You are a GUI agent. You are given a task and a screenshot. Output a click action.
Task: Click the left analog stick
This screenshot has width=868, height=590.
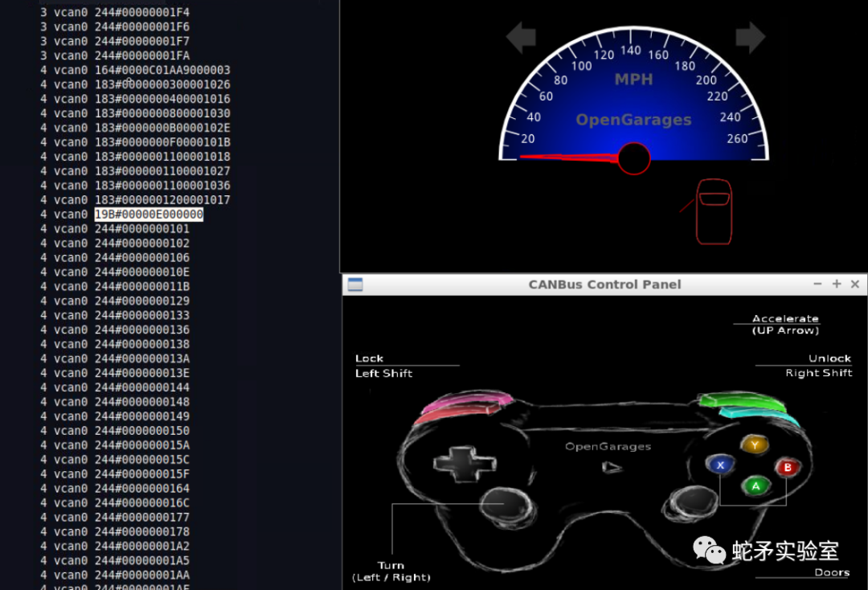507,506
